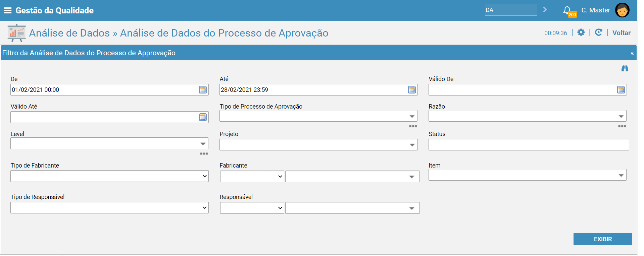Click the EXIBIR button
This screenshot has width=644, height=256.
(603, 239)
